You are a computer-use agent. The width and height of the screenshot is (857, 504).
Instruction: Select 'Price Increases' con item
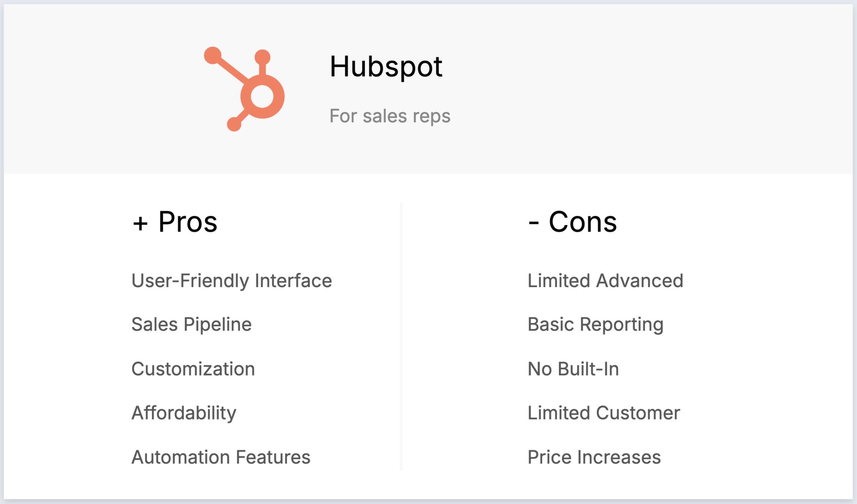[x=594, y=457]
